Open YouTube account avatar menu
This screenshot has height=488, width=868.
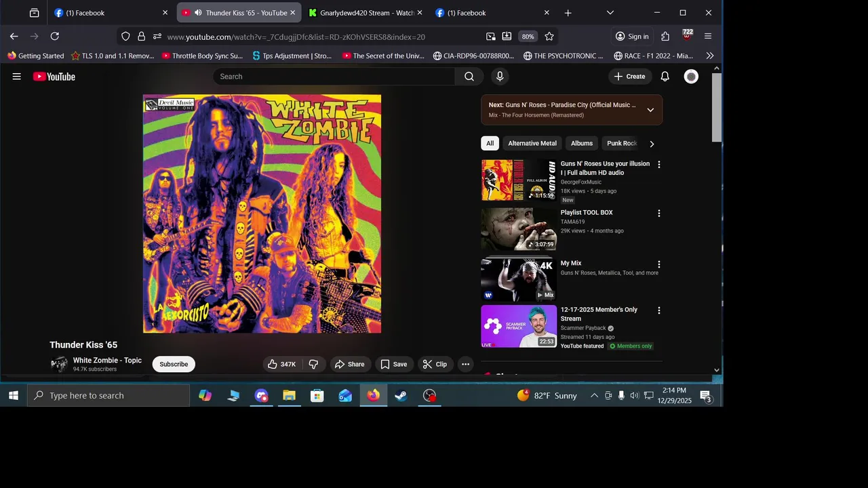point(691,77)
